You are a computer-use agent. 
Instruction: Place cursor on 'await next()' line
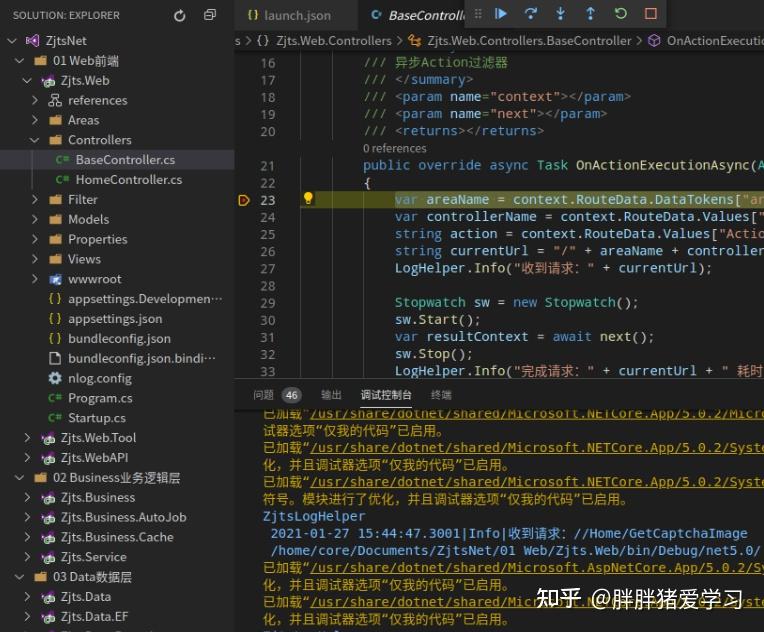[524, 337]
